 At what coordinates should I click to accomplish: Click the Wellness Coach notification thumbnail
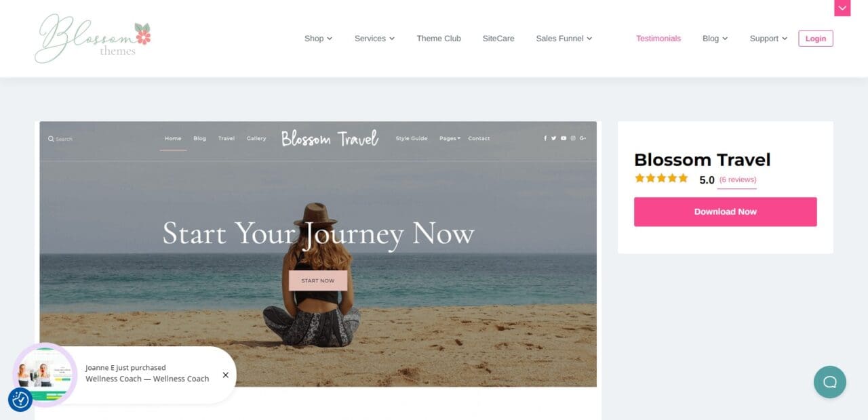pyautogui.click(x=45, y=375)
